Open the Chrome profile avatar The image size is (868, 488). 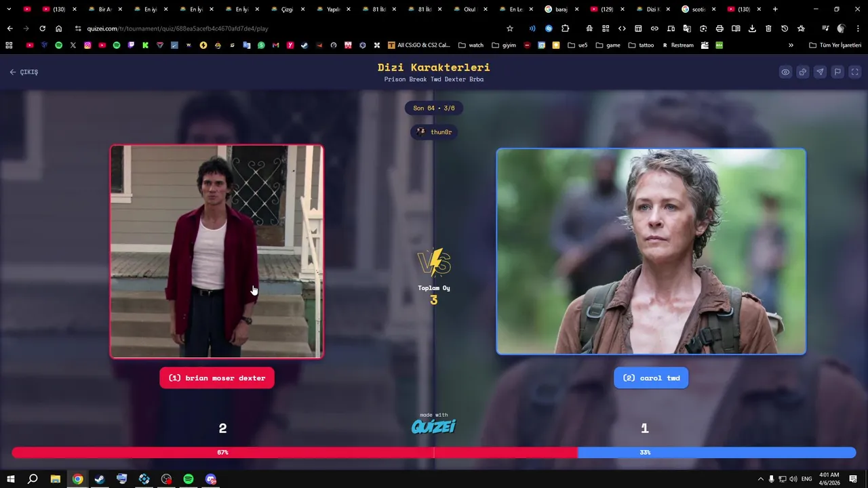[842, 28]
